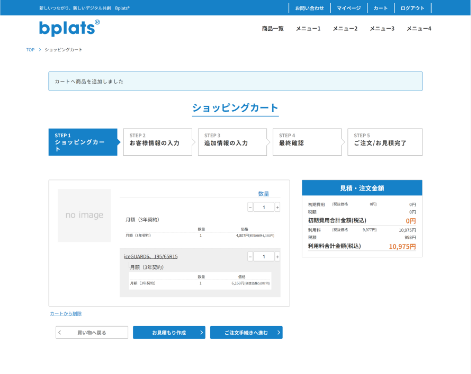Screen dimensions: 471x374
Task: Select ログアウト to sign out
Action: (x=412, y=8)
